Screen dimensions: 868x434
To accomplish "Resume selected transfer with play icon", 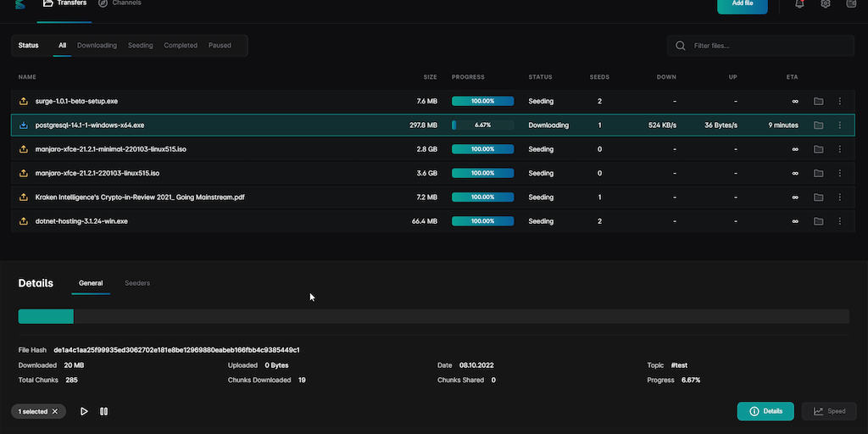I will coord(84,411).
